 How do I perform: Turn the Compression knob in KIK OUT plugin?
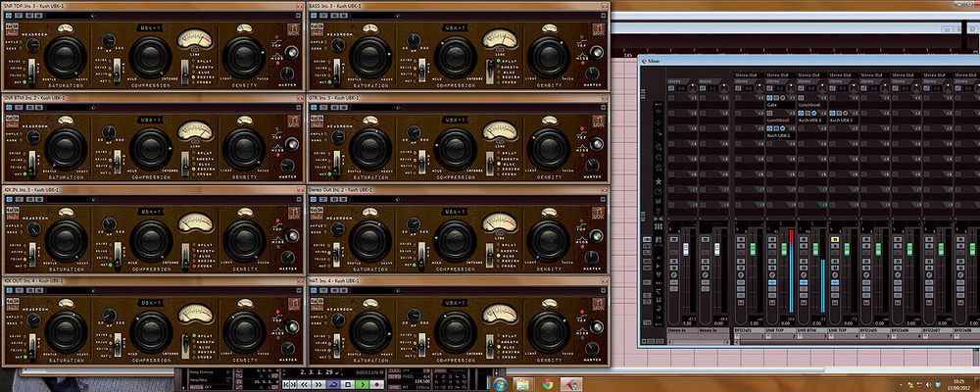[151, 332]
